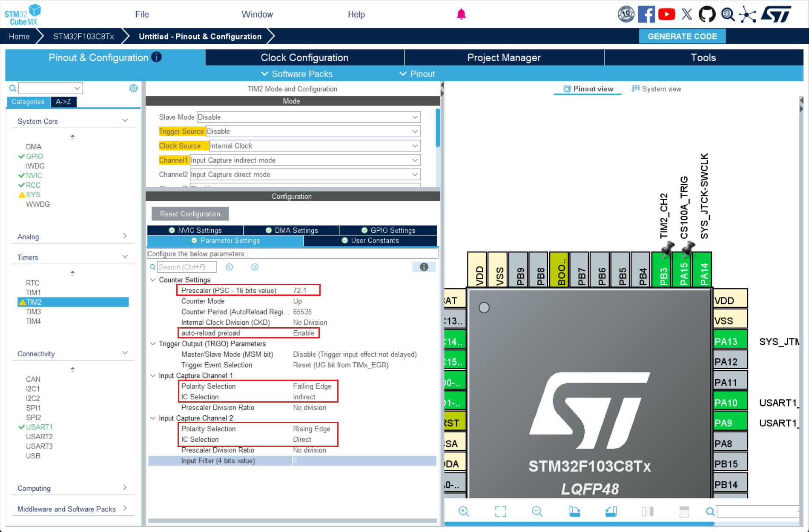
Task: Click the pin search magnifier icon
Action: coord(710,511)
